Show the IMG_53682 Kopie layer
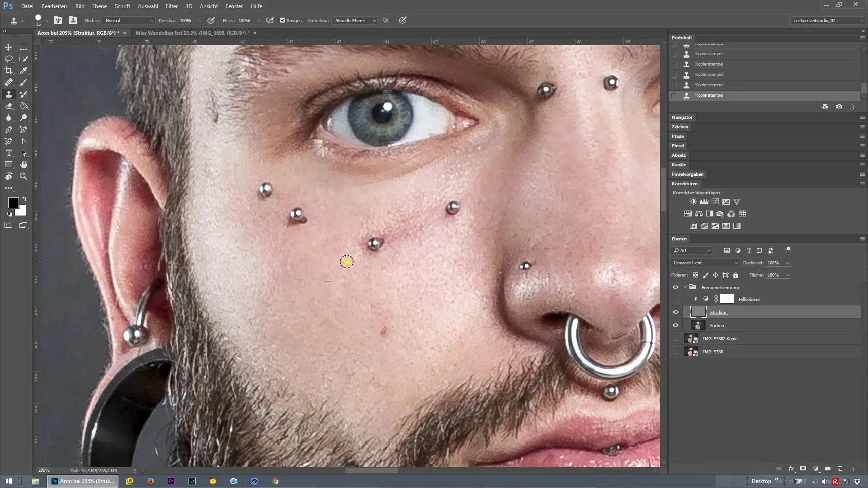 675,338
